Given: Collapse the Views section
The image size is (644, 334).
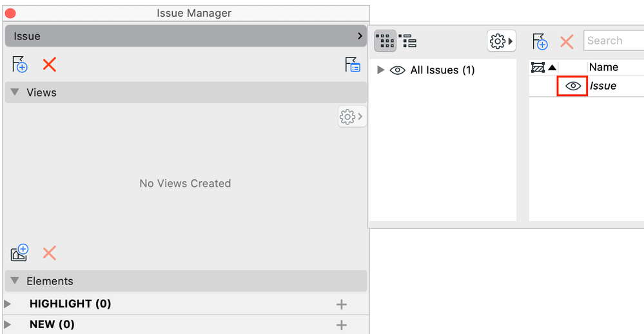Looking at the screenshot, I should pos(15,93).
